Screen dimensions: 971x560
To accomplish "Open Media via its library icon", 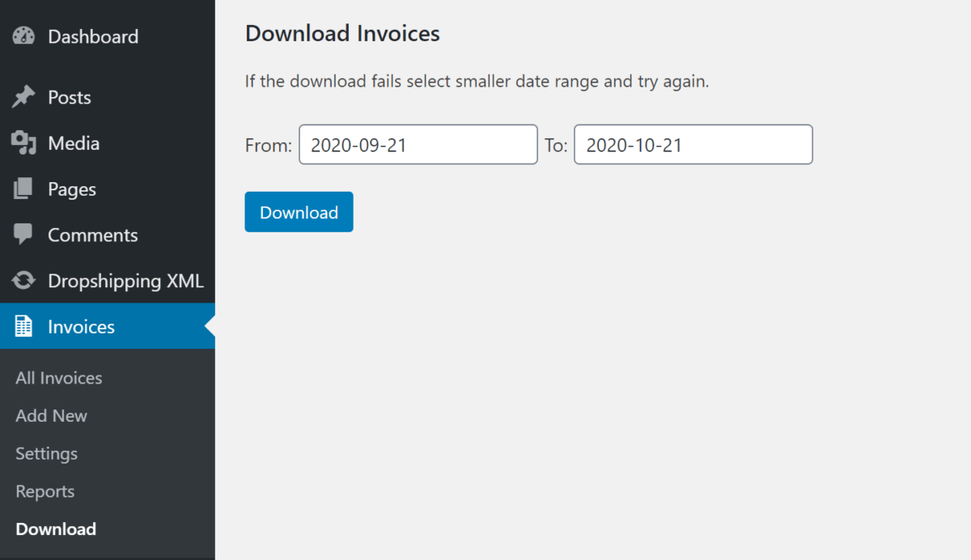I will (x=22, y=142).
